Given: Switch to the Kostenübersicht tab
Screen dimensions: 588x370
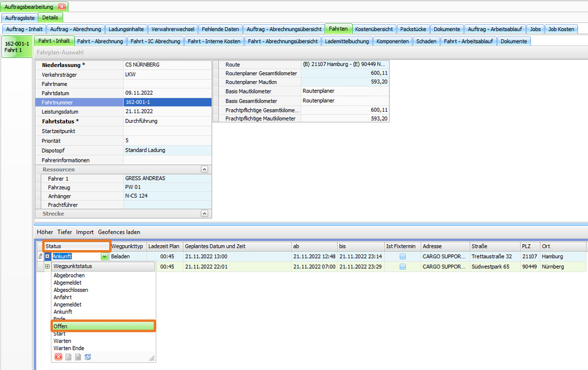Looking at the screenshot, I should coord(374,29).
